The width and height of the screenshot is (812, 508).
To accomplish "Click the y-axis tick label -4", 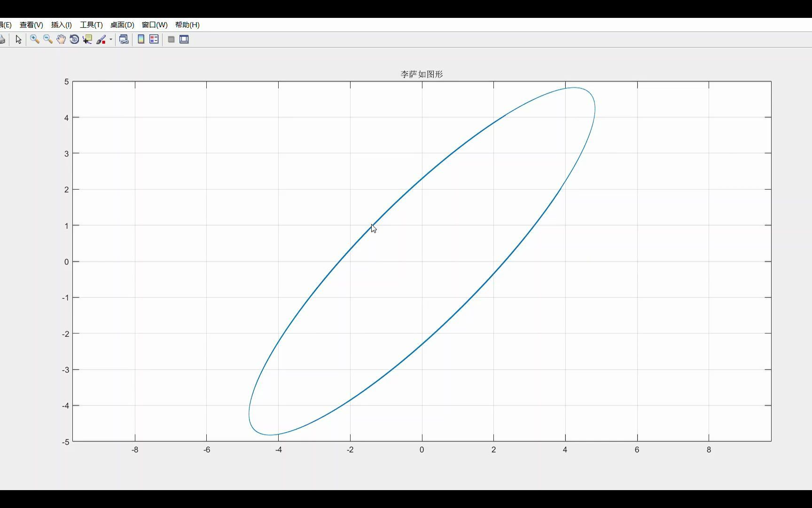I will 65,405.
